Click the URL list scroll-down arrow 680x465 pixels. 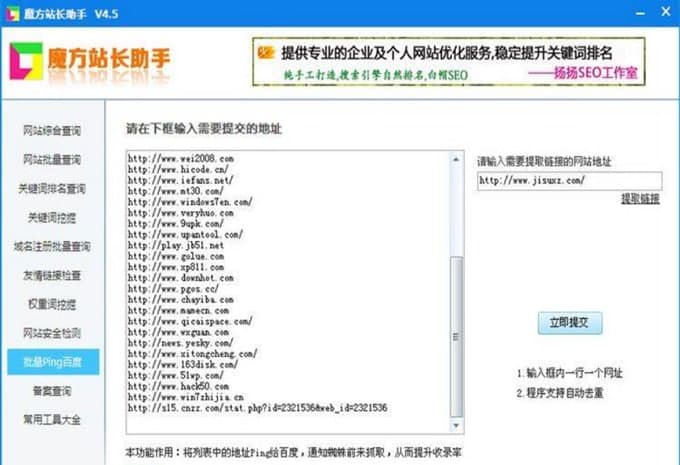[456, 426]
